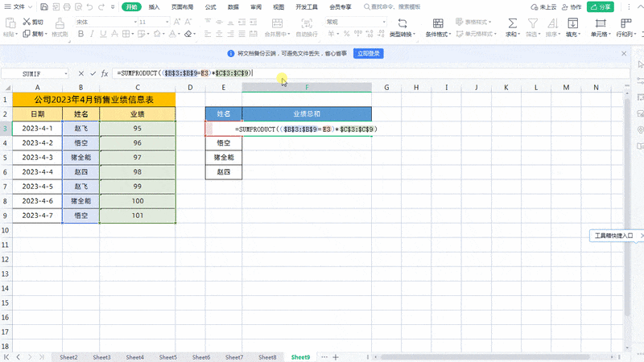Screen dimensions: 644x362
Task: Click the add new sheet plus icon
Action: point(335,356)
